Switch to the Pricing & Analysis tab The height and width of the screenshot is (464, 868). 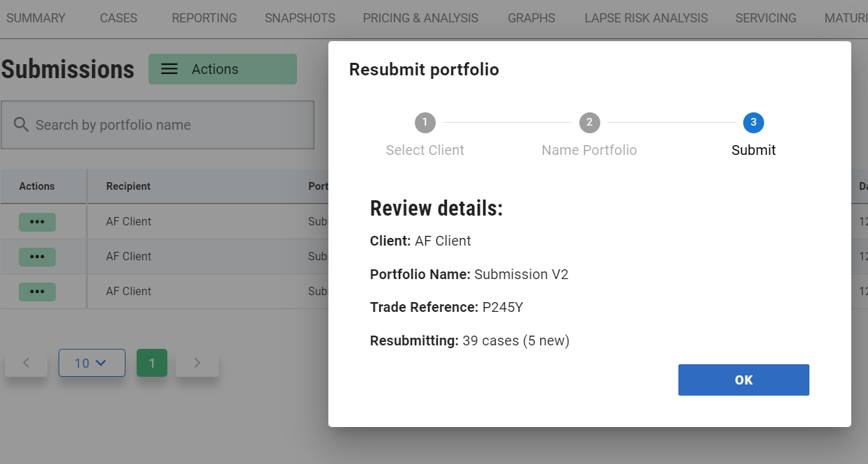click(x=420, y=18)
